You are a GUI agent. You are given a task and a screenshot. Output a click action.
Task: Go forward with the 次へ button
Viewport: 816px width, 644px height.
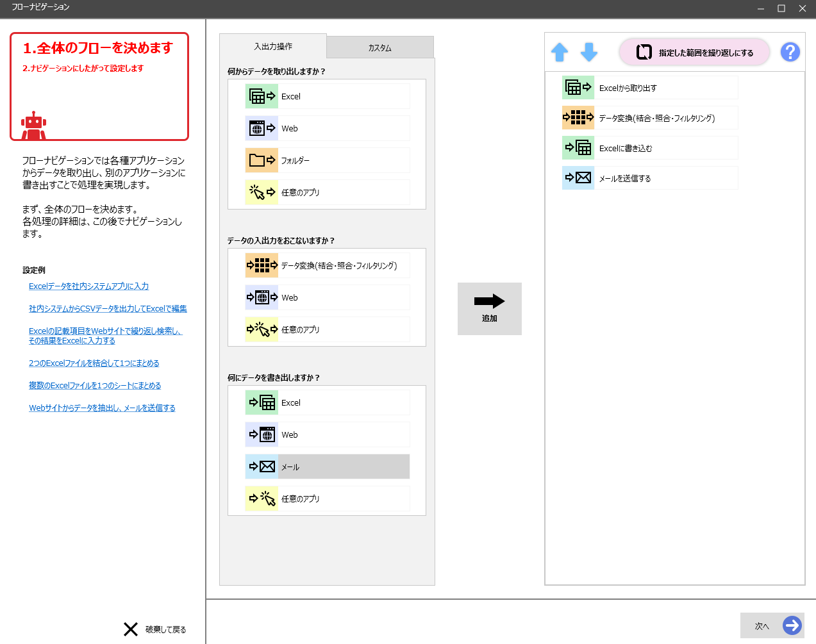tap(772, 625)
